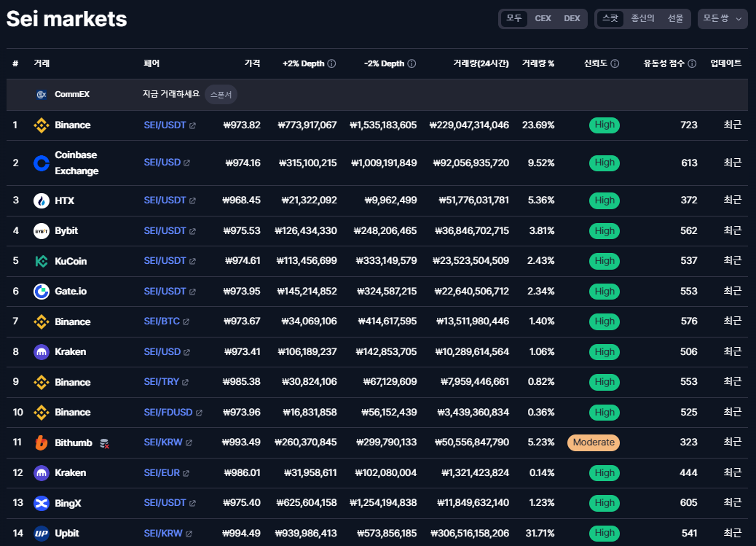Click the info icon beside +2% Depth
The image size is (756, 546).
tap(331, 64)
